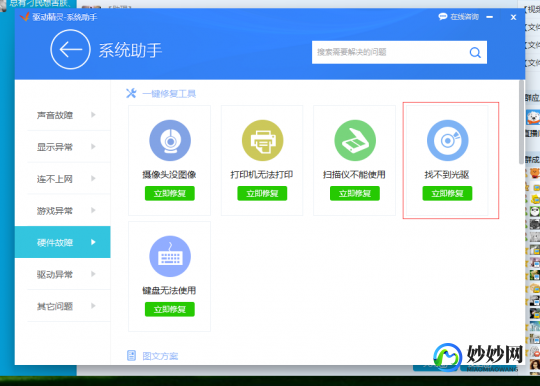Click the 一键修复工具 section heading
Screen dimensions: 540x386
click(x=169, y=94)
